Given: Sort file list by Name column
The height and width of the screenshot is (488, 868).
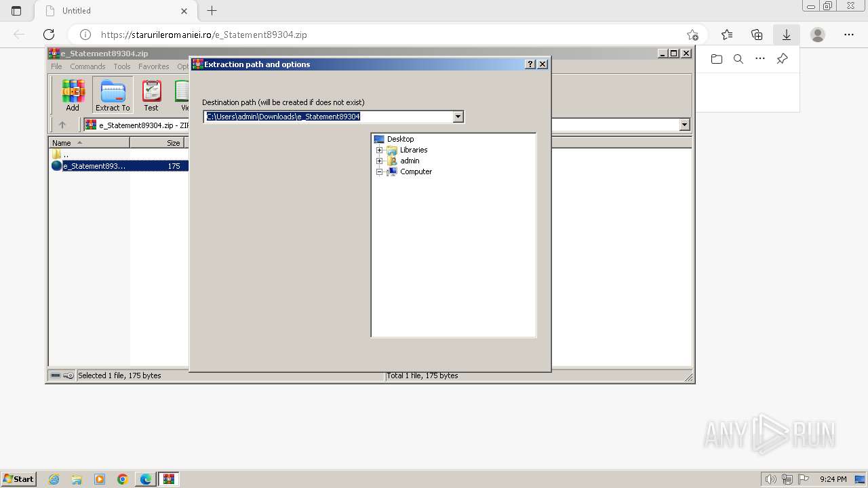Looking at the screenshot, I should [90, 143].
